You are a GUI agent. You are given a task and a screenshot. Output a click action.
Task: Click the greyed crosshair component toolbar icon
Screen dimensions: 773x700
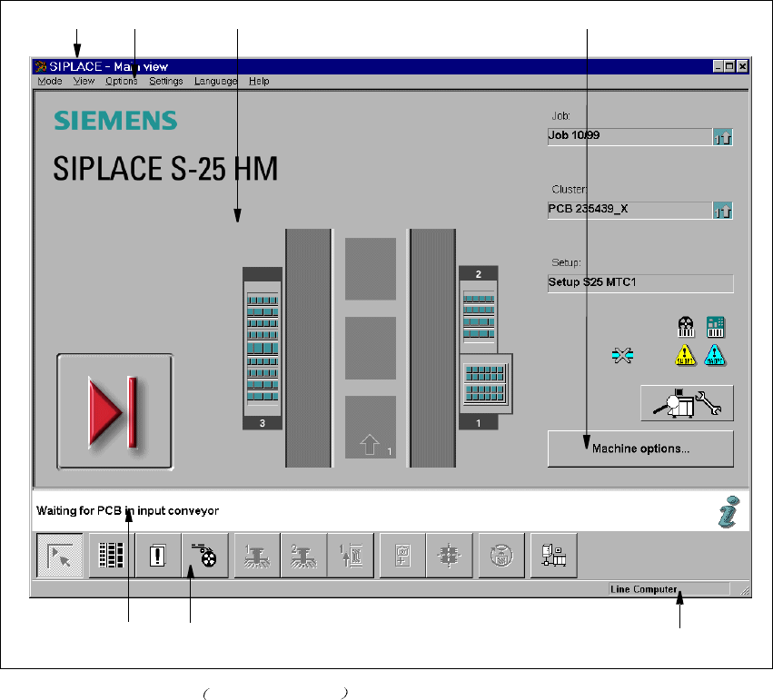point(449,555)
